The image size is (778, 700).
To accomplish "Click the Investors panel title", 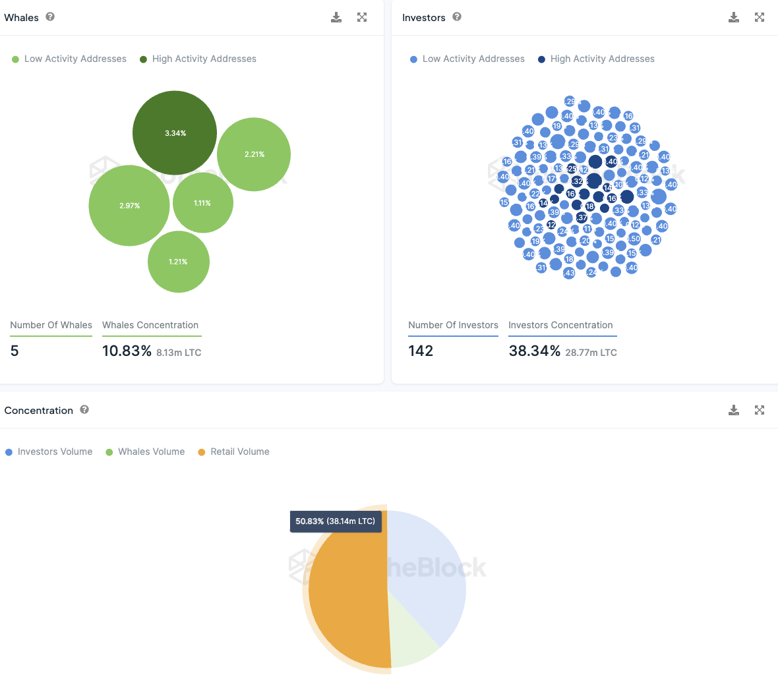I will pyautogui.click(x=424, y=18).
